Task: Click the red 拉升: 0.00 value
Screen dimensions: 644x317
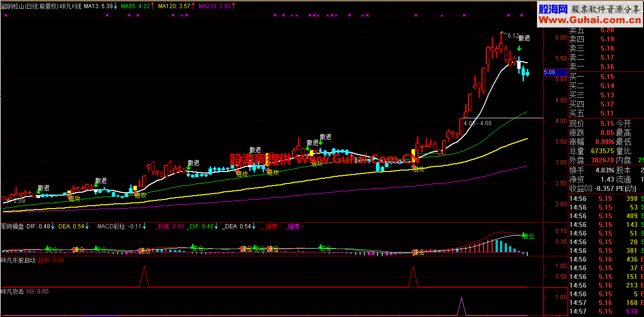Action: point(51,260)
